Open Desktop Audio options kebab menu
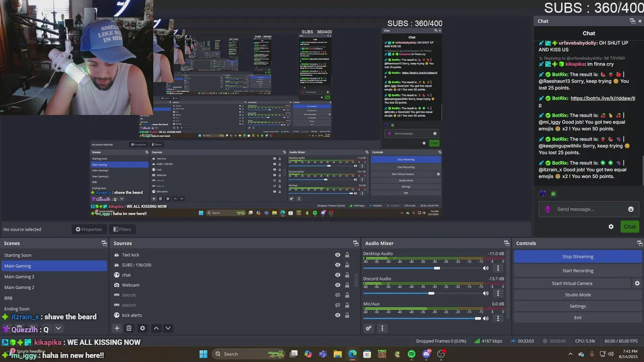 tap(498, 268)
